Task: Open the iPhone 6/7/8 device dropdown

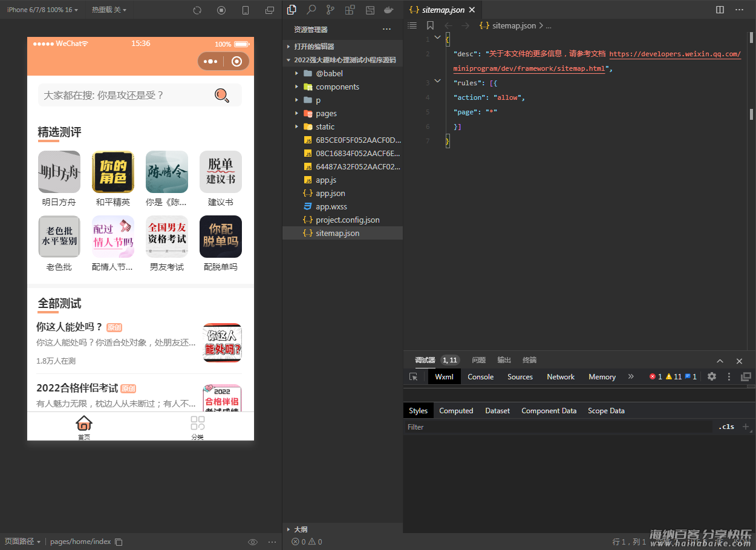Action: [x=42, y=10]
